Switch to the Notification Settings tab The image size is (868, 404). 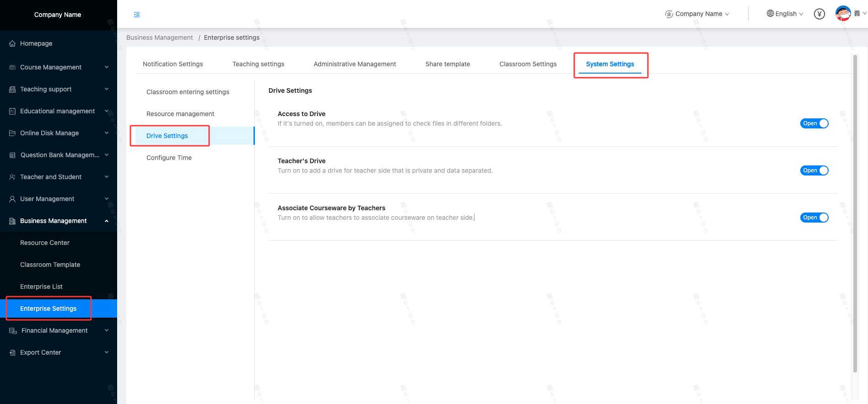[x=173, y=64]
